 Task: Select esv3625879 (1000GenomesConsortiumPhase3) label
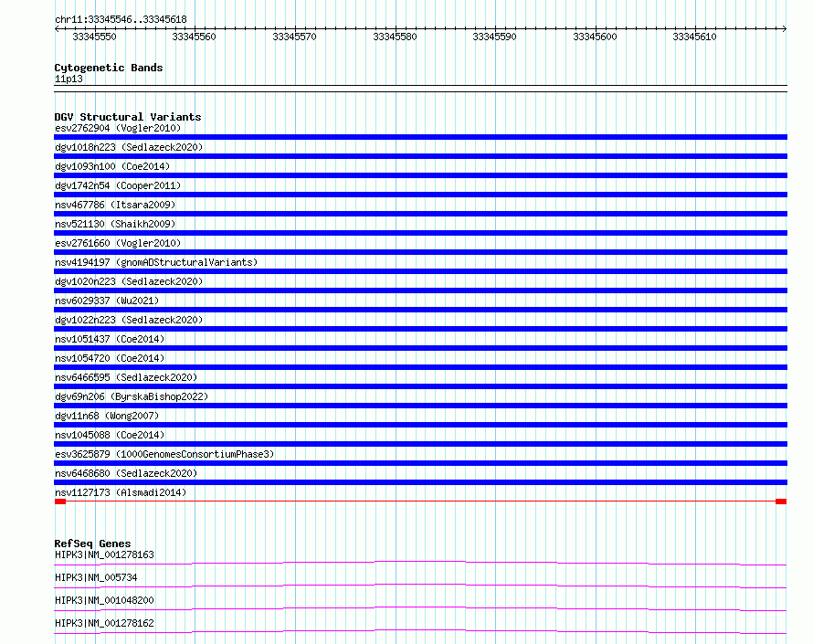tap(164, 454)
